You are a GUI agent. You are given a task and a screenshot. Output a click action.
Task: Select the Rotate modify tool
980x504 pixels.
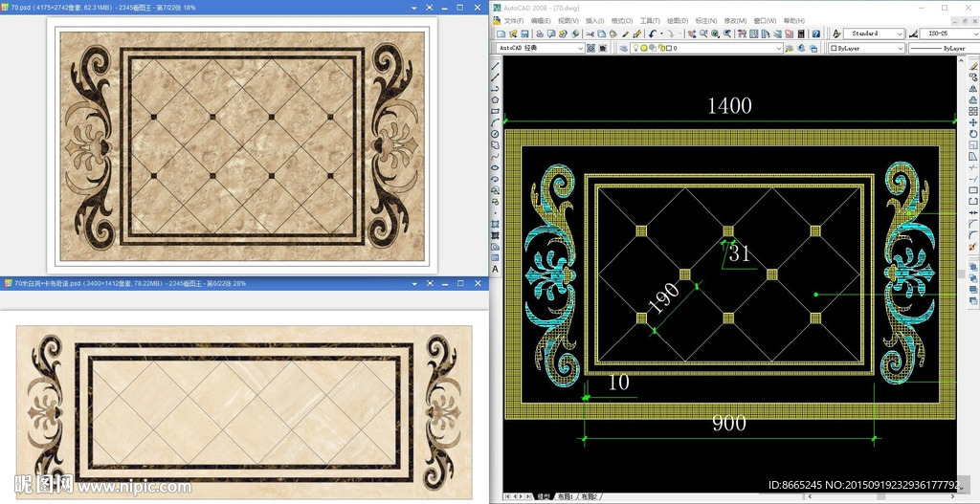point(973,134)
